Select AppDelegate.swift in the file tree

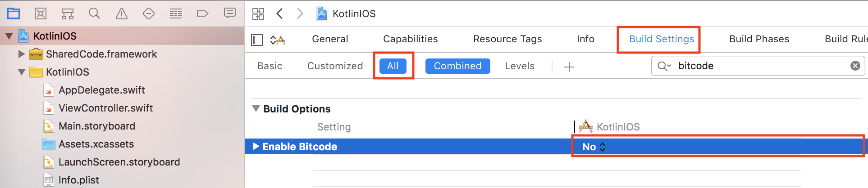tap(102, 90)
